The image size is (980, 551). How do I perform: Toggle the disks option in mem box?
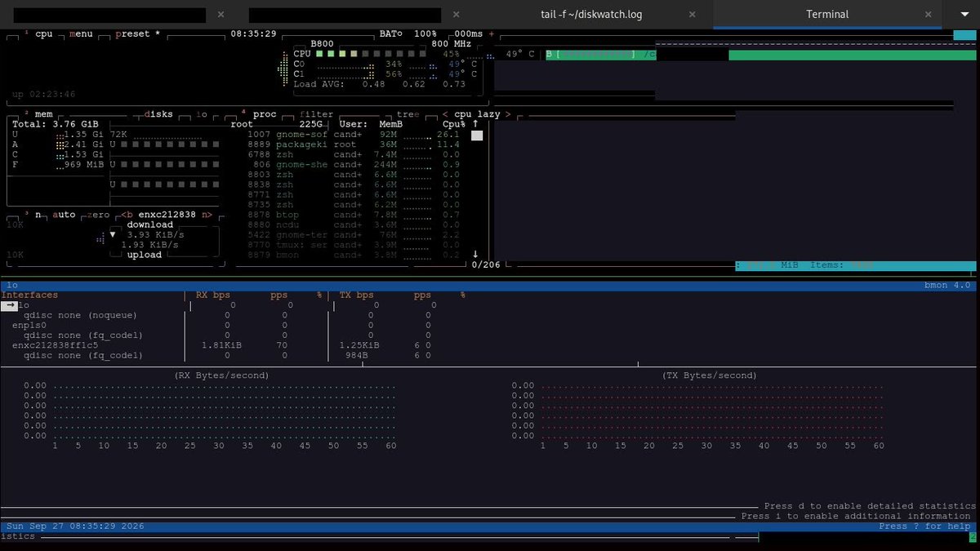(x=158, y=114)
